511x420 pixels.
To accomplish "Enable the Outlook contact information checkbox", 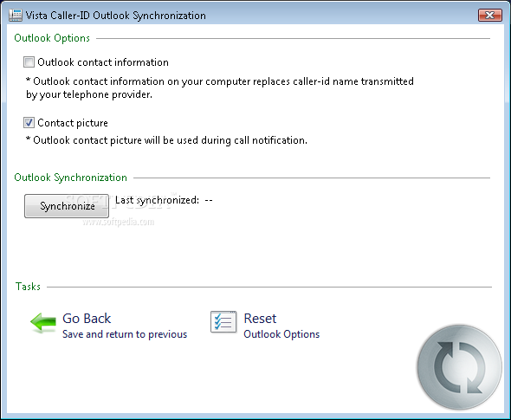I will click(29, 61).
